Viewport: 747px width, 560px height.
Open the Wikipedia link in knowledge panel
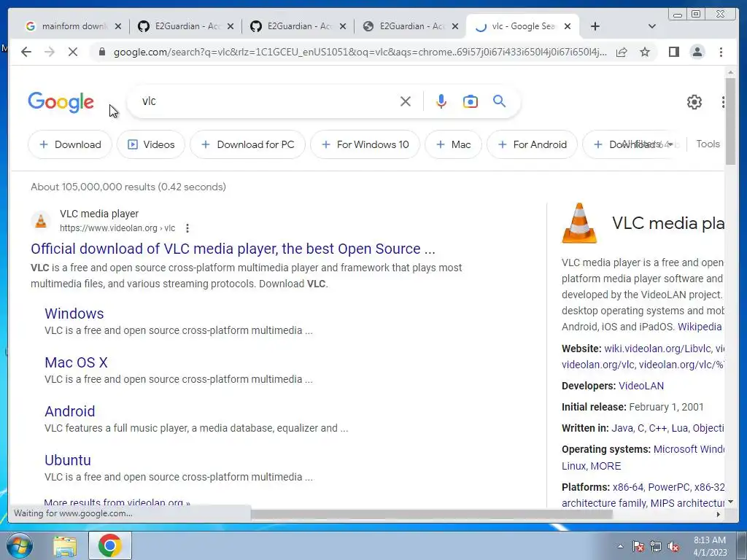click(700, 327)
